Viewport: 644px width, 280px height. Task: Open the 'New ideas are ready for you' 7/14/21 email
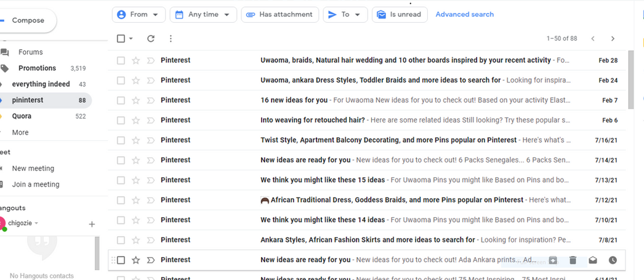point(367,160)
